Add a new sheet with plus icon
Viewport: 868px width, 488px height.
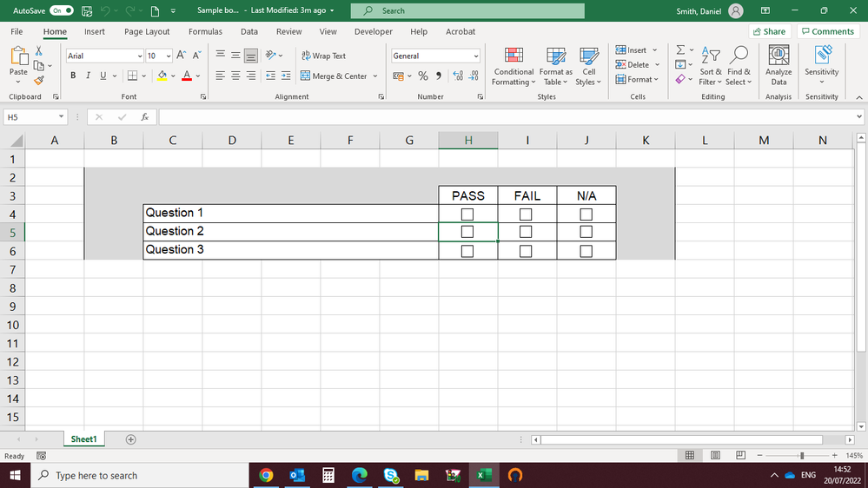coord(130,439)
